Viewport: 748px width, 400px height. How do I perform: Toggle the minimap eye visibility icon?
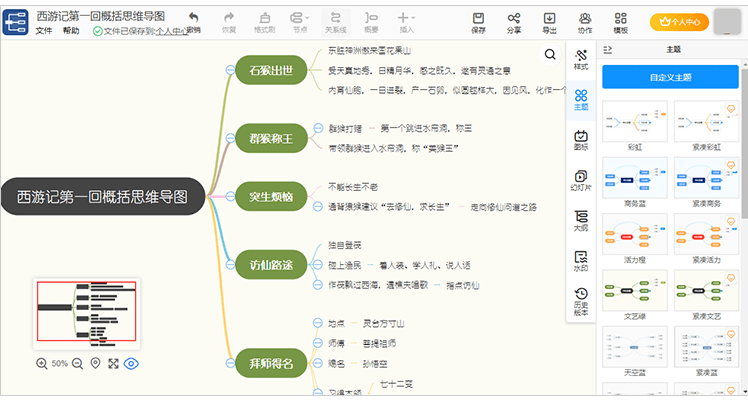131,363
